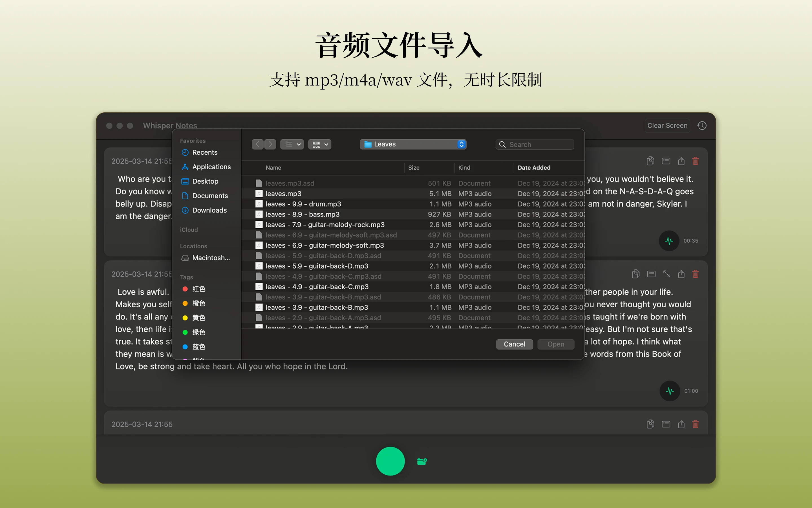Click greyed leaves - 2.9 - guitar-back-A.mp3.asd row
This screenshot has height=508, width=812.
coord(413,317)
